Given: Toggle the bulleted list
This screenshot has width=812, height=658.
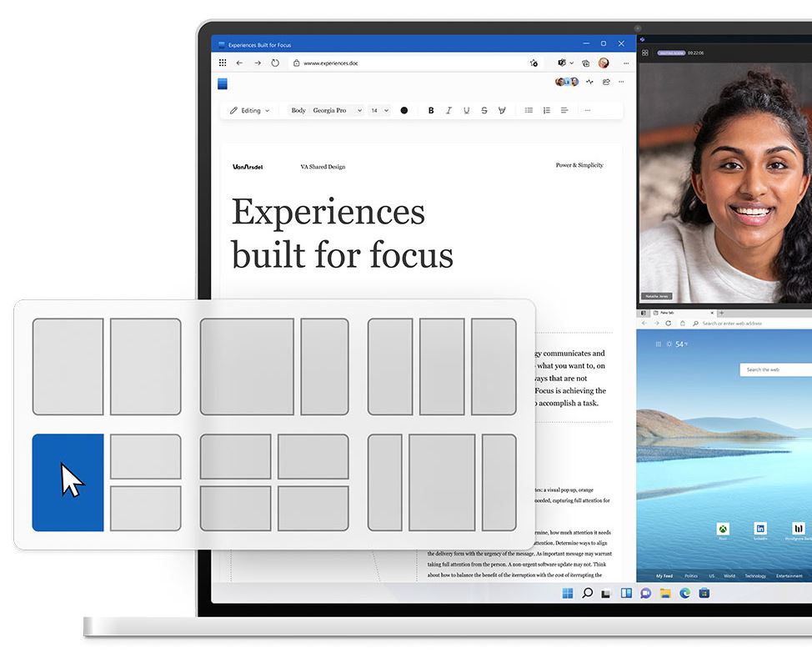Looking at the screenshot, I should pos(529,110).
